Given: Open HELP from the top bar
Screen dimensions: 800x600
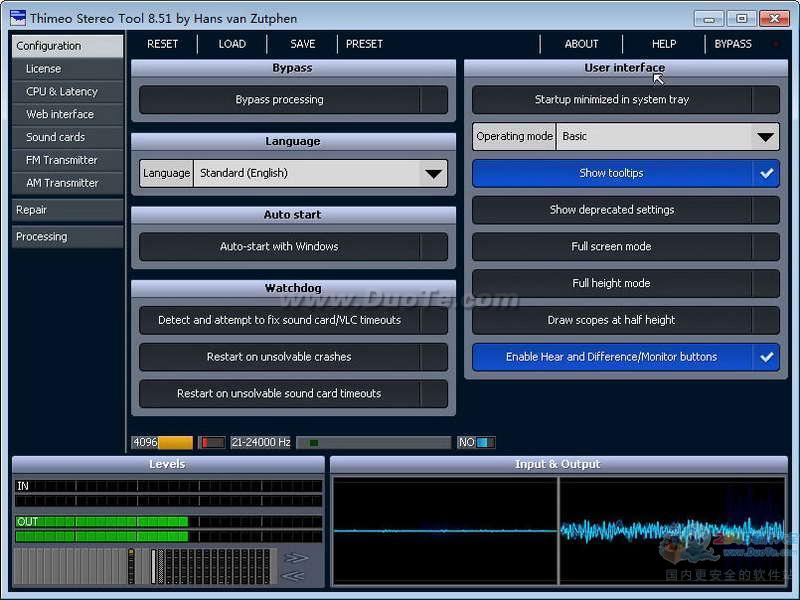Looking at the screenshot, I should point(664,44).
